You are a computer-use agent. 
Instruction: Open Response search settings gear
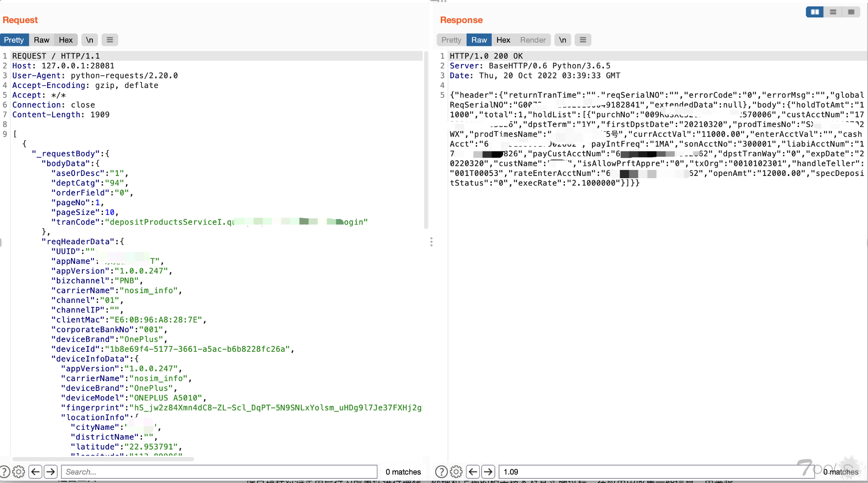click(x=456, y=472)
